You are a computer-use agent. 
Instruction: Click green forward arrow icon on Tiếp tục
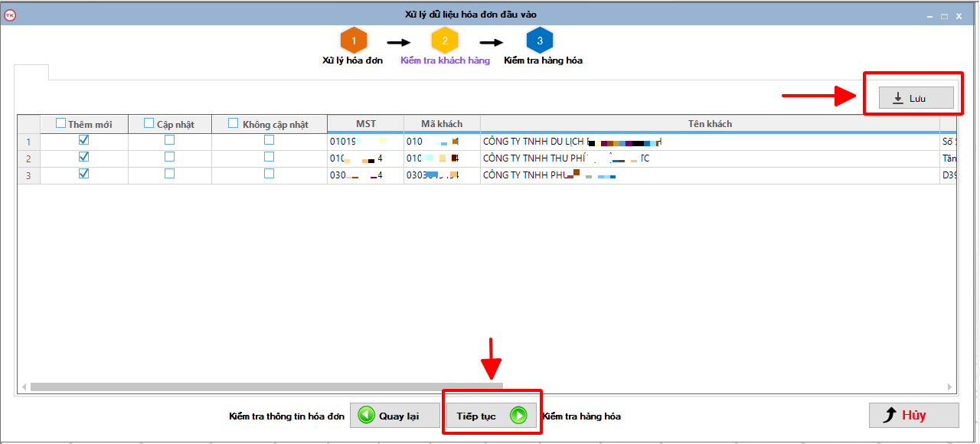[518, 416]
